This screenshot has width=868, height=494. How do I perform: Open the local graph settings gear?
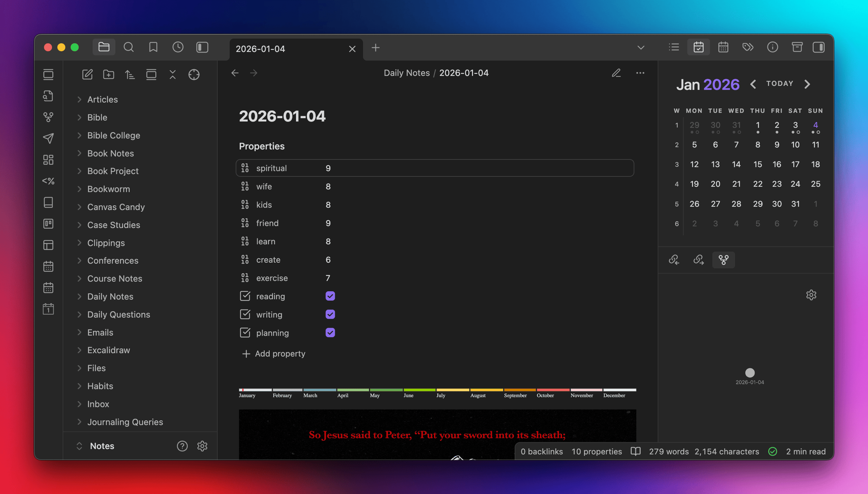point(811,295)
